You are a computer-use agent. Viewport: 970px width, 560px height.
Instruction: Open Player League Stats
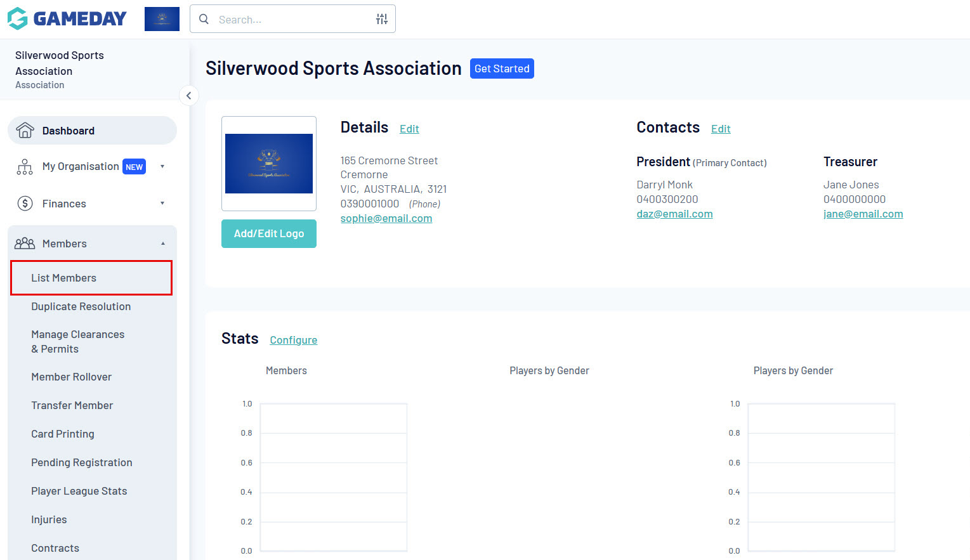(79, 491)
